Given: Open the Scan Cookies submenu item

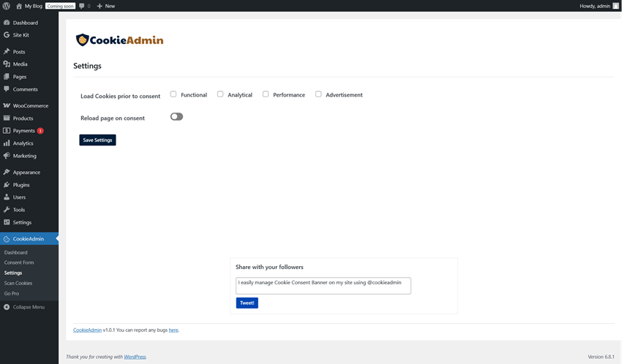Looking at the screenshot, I should 18,283.
